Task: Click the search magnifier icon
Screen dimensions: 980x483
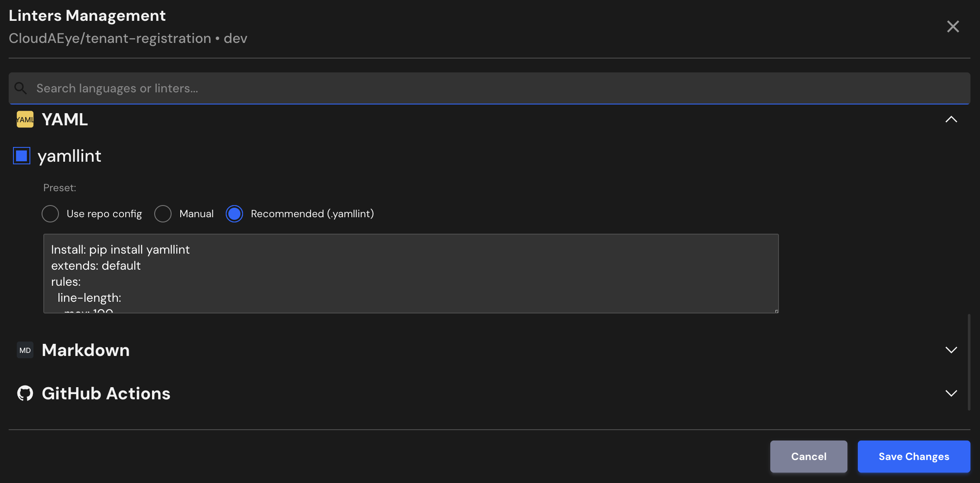Action: pyautogui.click(x=20, y=88)
